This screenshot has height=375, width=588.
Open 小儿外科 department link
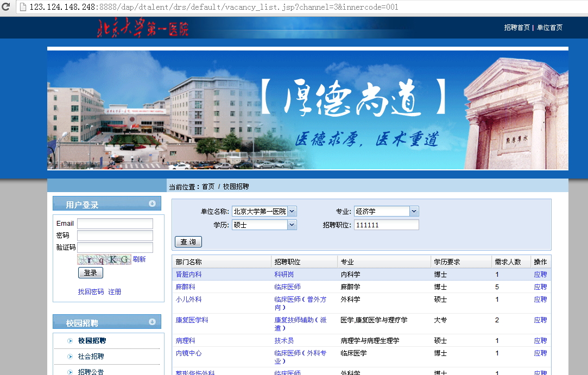(x=188, y=299)
